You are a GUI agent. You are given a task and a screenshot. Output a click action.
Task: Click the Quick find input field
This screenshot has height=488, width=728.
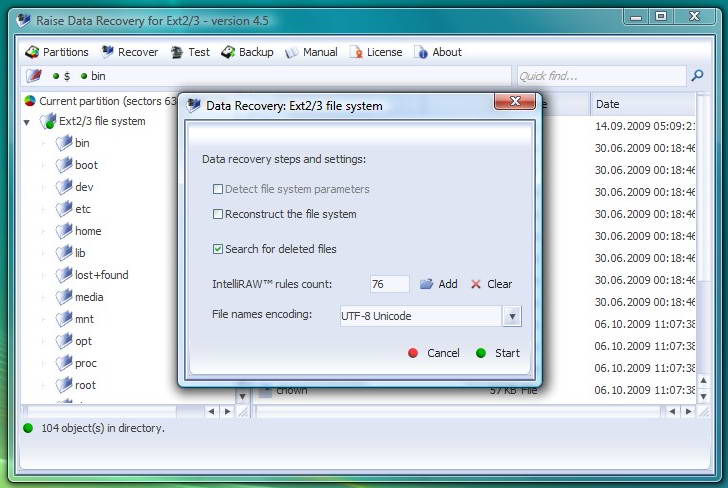pos(601,76)
